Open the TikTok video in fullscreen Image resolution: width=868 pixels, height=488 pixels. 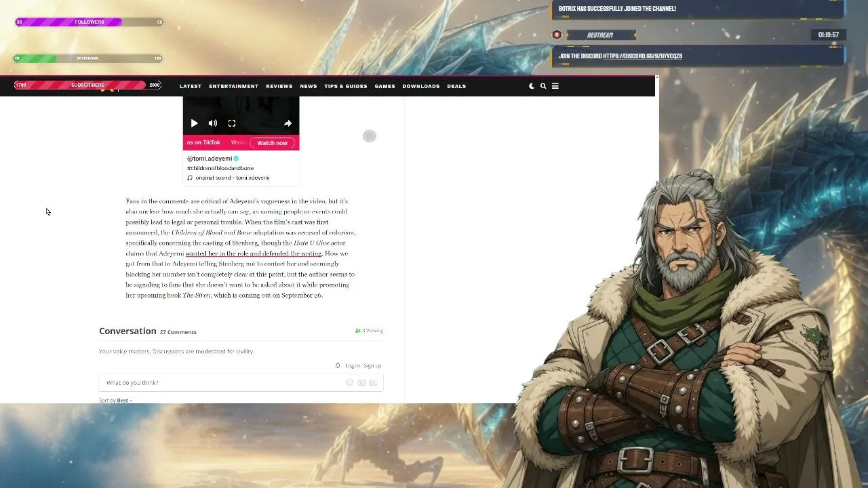(232, 123)
